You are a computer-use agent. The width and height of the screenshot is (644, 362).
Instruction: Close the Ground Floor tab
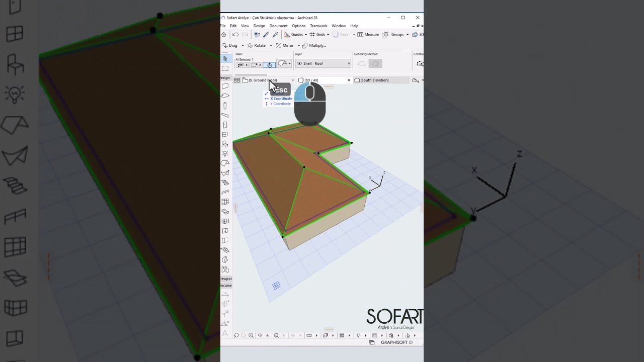click(x=293, y=80)
